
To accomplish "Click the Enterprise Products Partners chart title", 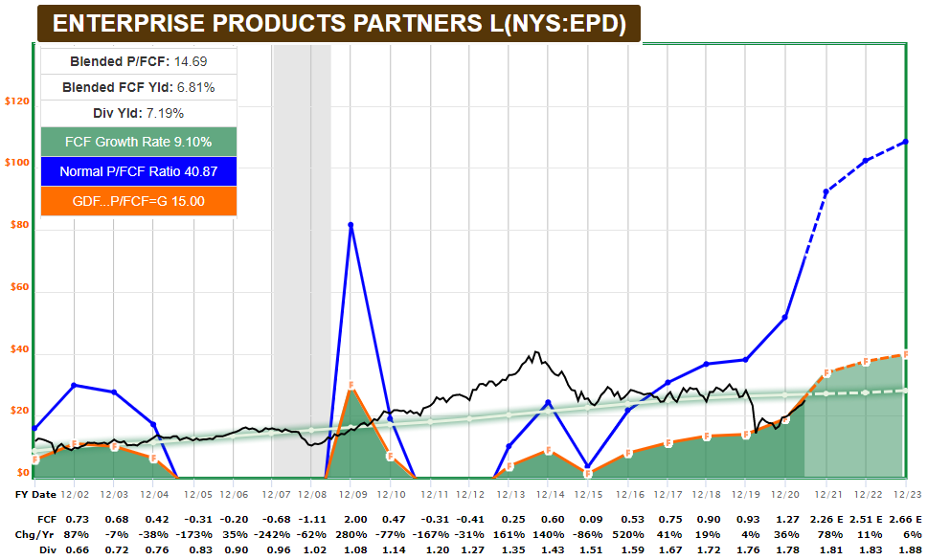I will tap(338, 24).
